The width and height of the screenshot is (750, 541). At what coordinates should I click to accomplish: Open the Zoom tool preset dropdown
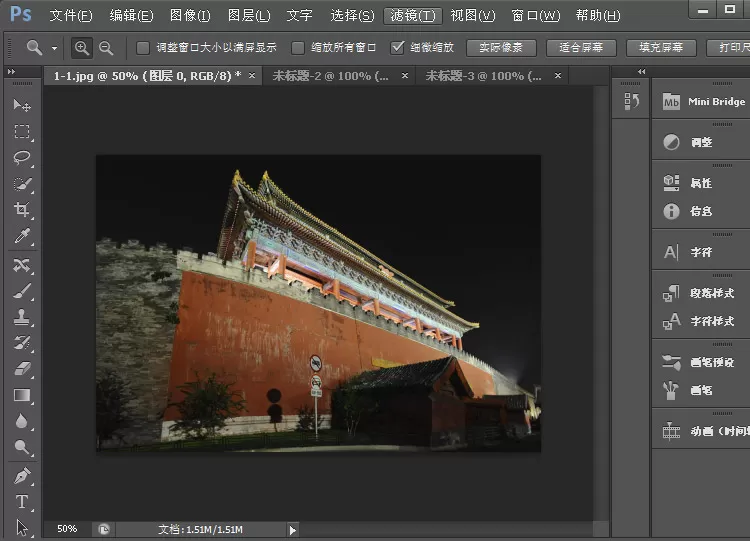(55, 48)
